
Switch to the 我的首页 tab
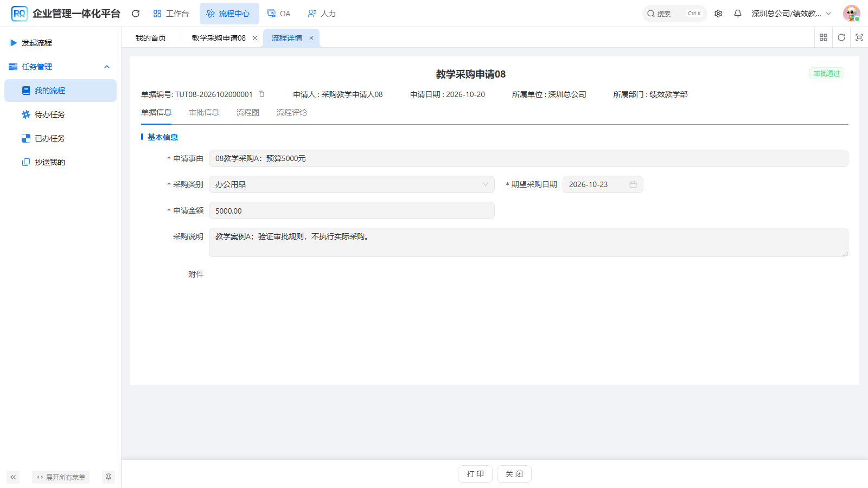pos(151,38)
